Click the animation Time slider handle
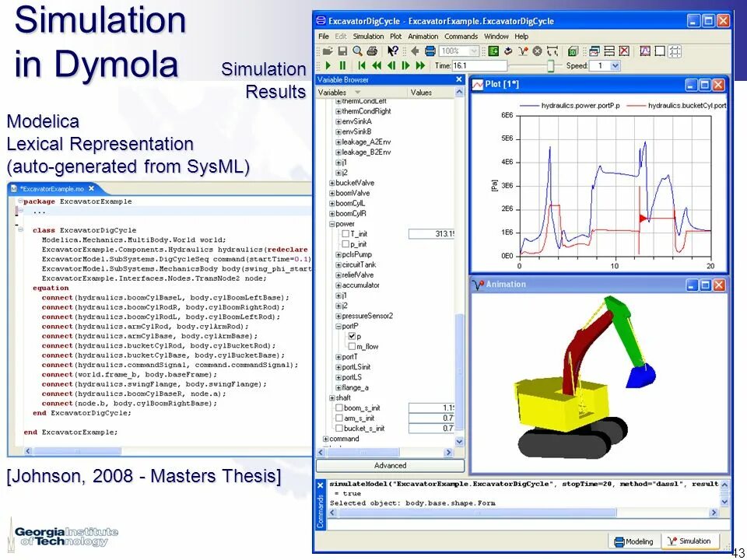 tap(551, 65)
